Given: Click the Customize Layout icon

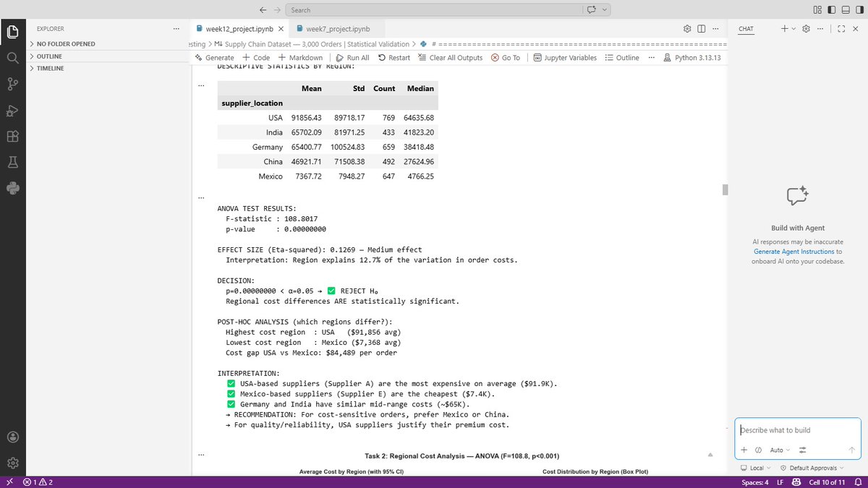Looking at the screenshot, I should click(x=817, y=10).
